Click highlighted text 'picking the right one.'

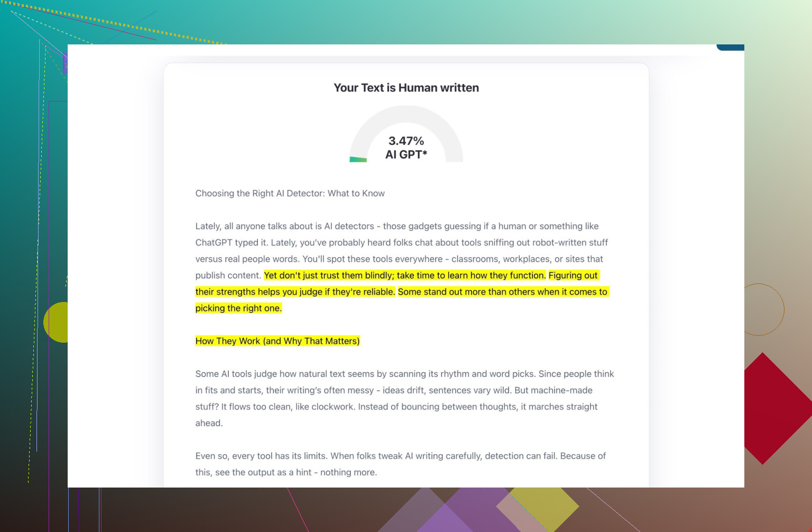[238, 308]
